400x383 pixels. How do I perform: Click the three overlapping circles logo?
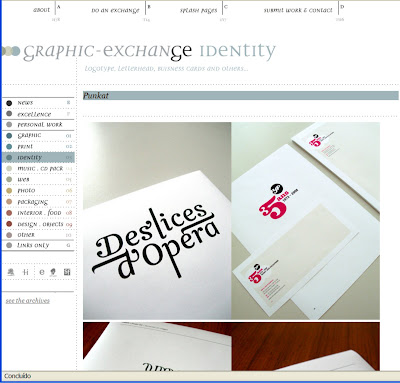click(10, 51)
